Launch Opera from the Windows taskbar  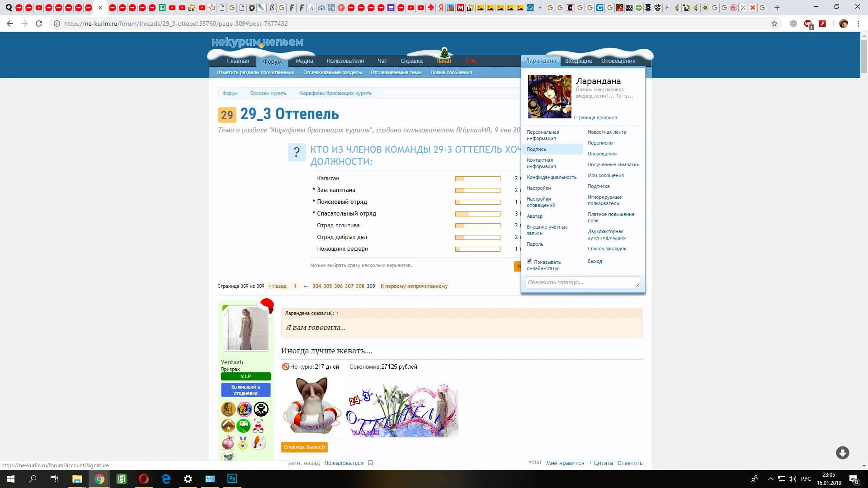(144, 479)
